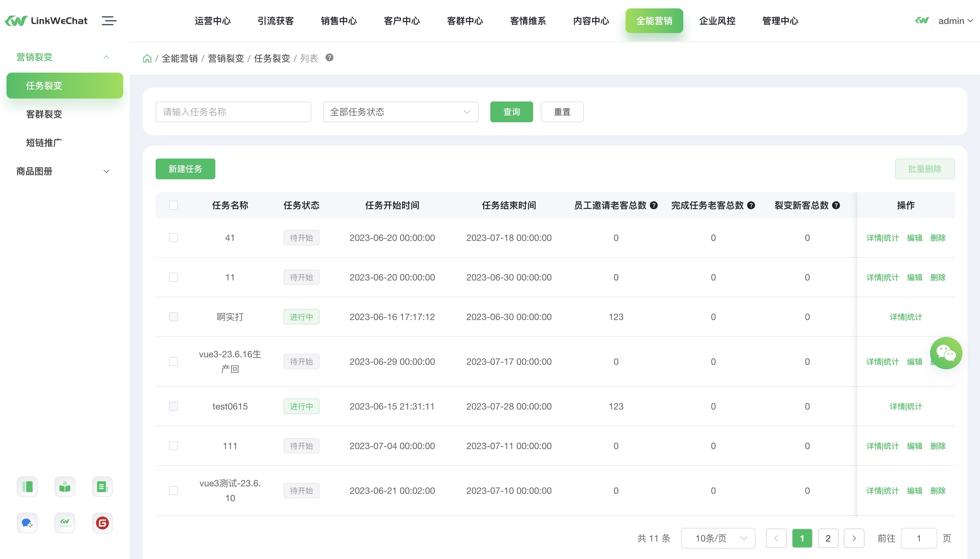Show tooltip for 完成任务老客总数 question icon
This screenshot has height=559, width=980.
(x=751, y=205)
